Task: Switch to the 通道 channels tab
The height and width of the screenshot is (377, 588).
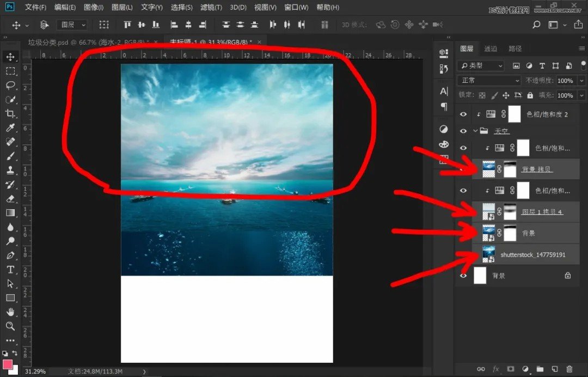Action: point(490,48)
